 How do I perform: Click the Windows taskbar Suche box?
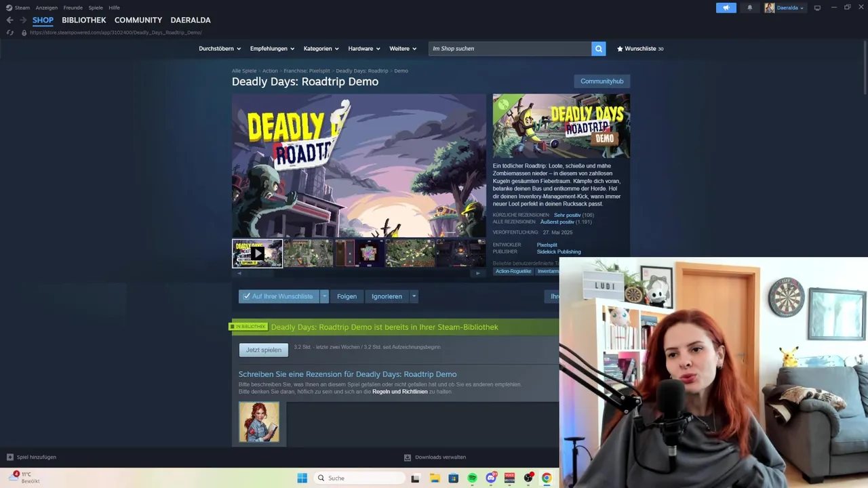360,478
